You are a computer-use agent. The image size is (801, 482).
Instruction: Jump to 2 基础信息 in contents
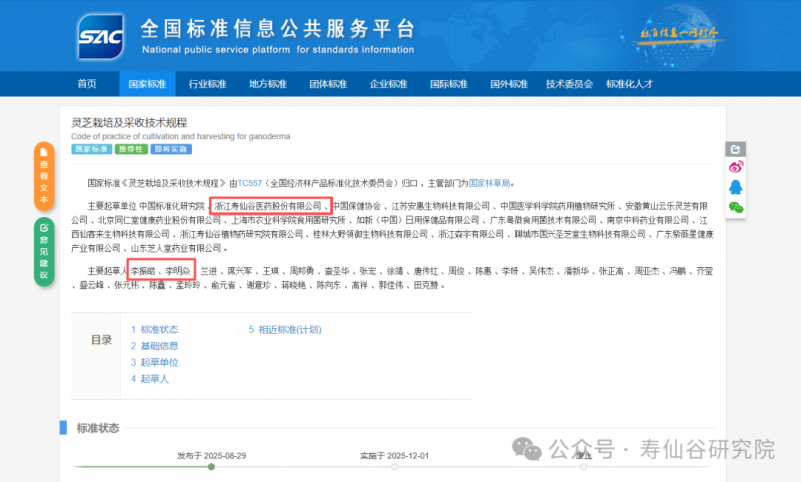click(154, 346)
